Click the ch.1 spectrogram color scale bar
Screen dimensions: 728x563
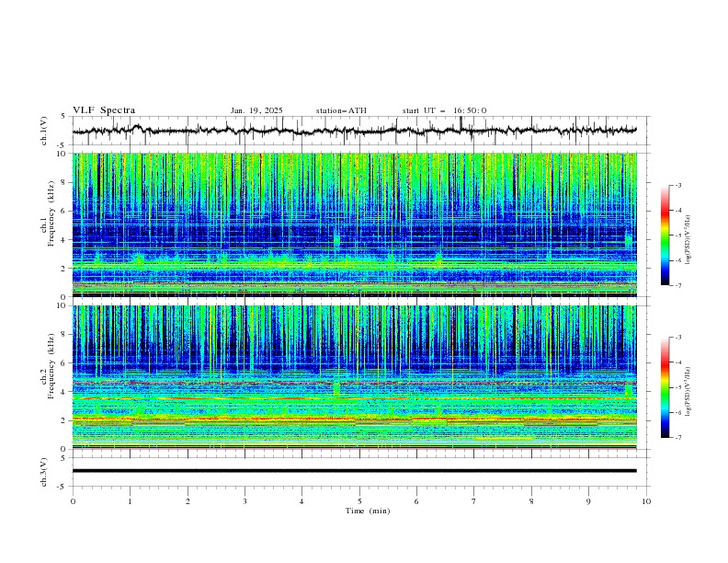coord(665,236)
